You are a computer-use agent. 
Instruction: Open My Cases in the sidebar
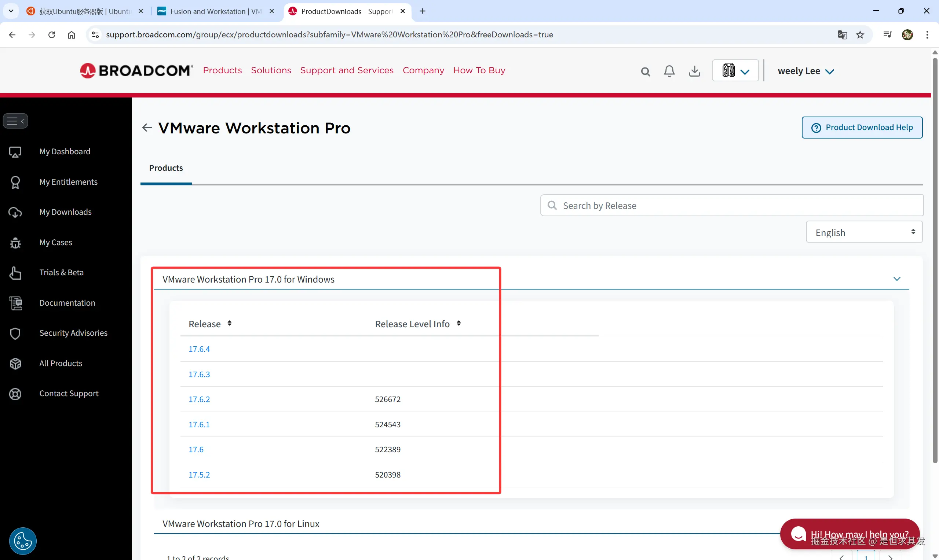point(55,242)
